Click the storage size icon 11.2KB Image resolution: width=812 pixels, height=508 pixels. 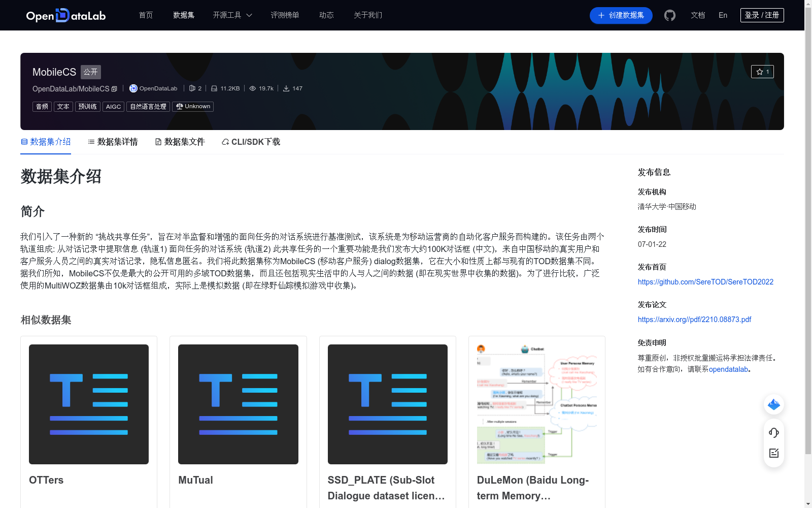(x=214, y=88)
